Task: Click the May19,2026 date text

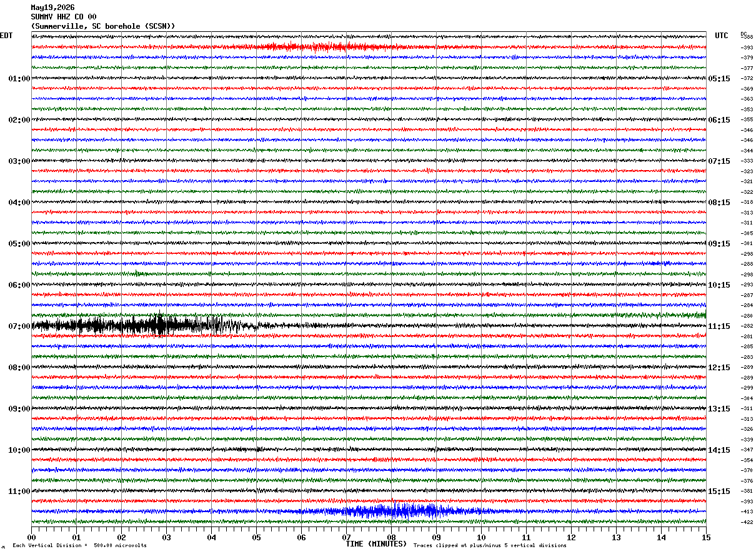Action: click(52, 8)
